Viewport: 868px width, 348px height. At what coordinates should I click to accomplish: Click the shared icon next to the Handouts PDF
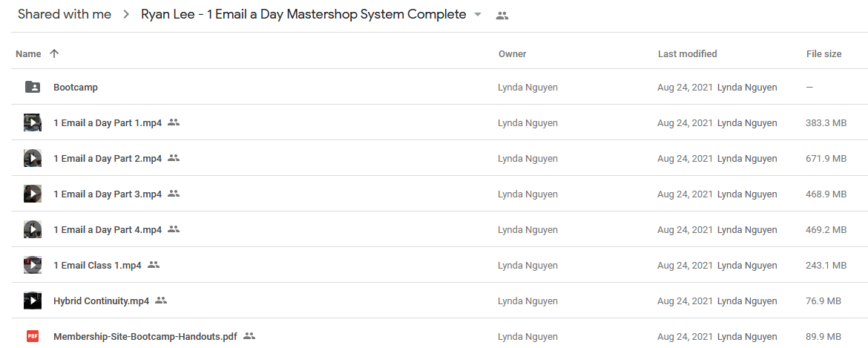click(x=249, y=336)
